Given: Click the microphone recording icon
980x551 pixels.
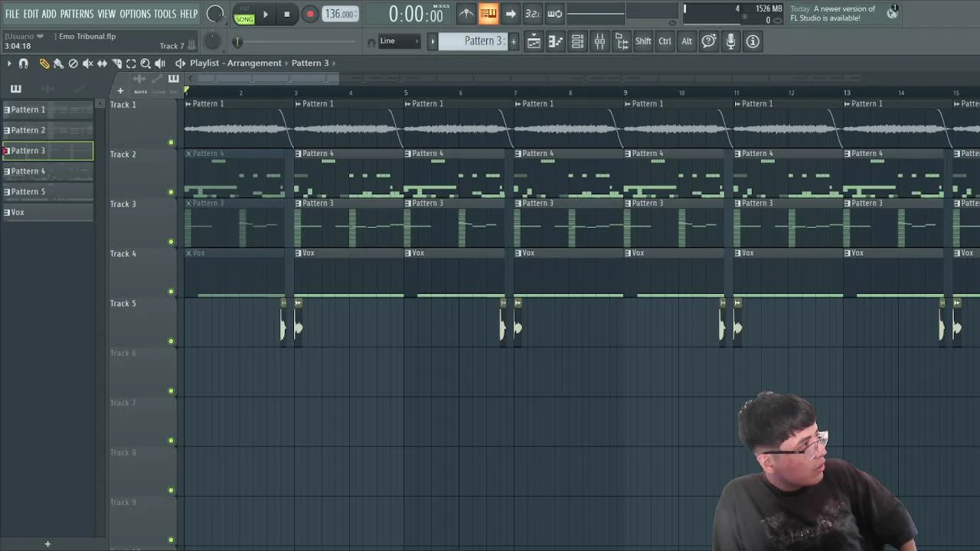Looking at the screenshot, I should click(731, 41).
